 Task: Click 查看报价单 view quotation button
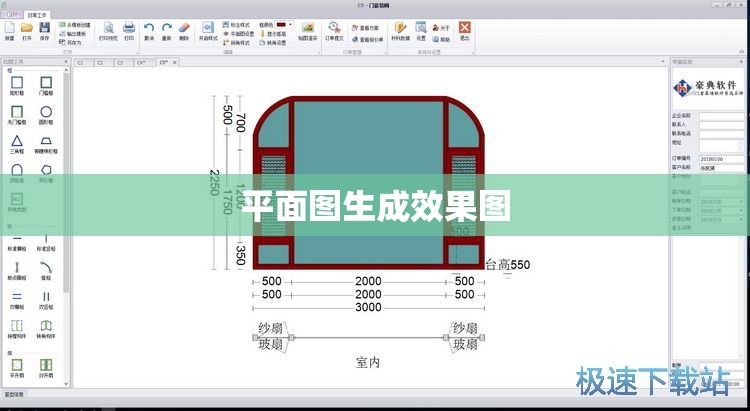(367, 40)
